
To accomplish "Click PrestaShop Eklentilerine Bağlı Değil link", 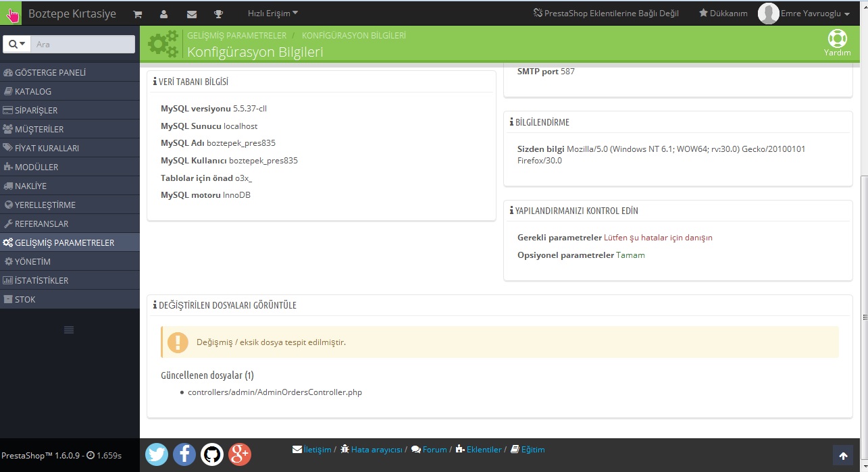I will pyautogui.click(x=606, y=14).
